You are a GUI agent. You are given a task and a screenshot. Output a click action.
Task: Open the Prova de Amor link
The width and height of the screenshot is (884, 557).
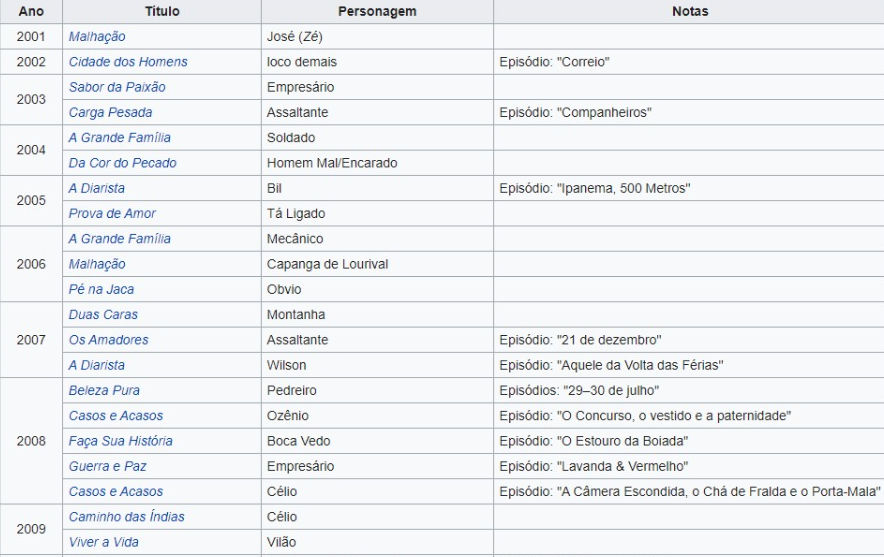point(112,214)
